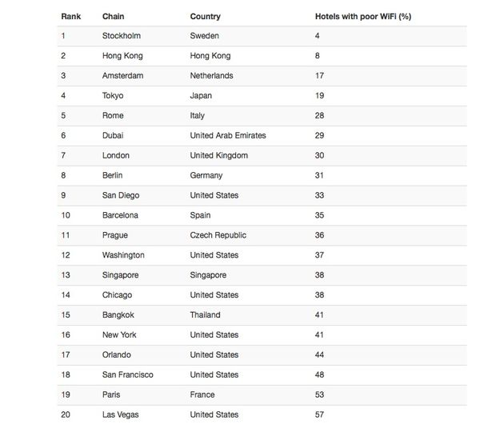Click the Thailand country cell
The width and height of the screenshot is (504, 432).
tap(206, 315)
